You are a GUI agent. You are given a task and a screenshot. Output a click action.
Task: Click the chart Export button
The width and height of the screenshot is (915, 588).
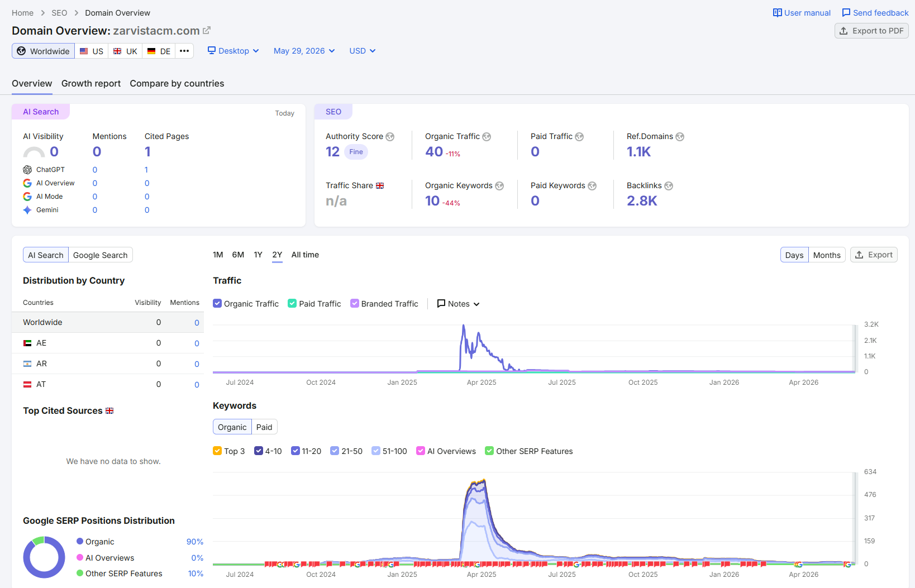[x=874, y=255]
